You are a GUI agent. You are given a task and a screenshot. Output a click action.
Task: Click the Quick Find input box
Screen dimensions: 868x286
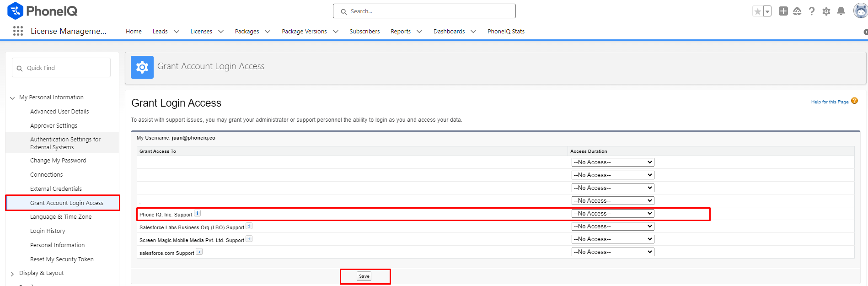[x=61, y=68]
